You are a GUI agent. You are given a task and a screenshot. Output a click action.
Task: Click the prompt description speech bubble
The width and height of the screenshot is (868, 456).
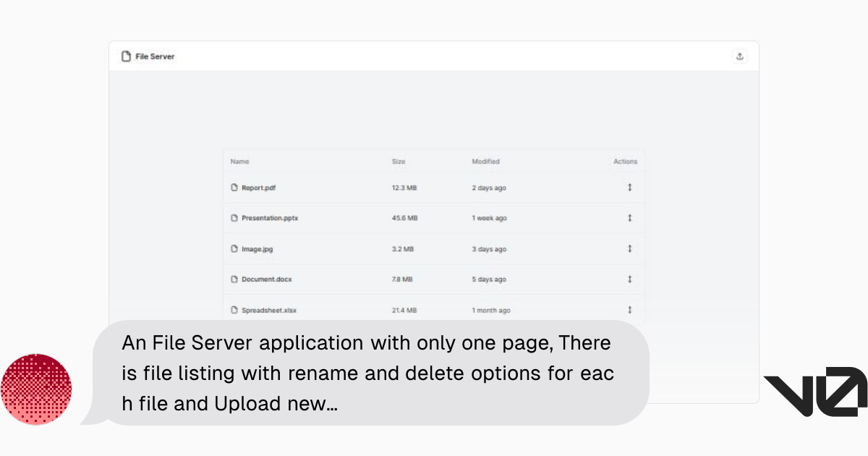[x=365, y=373]
